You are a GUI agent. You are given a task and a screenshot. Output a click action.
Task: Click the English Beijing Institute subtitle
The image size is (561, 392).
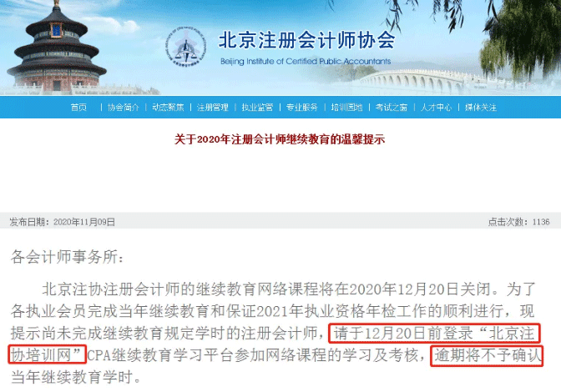coord(306,62)
